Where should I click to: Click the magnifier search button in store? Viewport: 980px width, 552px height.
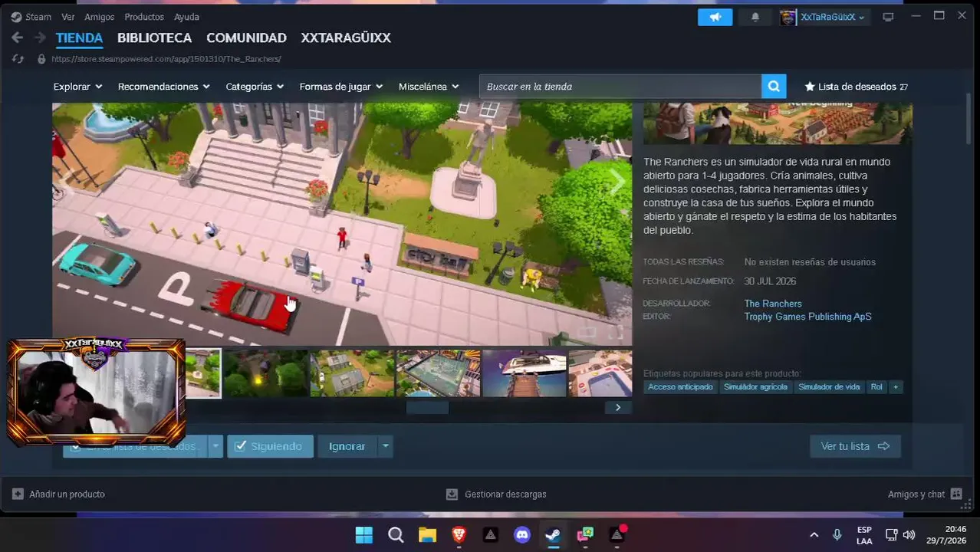pos(774,87)
